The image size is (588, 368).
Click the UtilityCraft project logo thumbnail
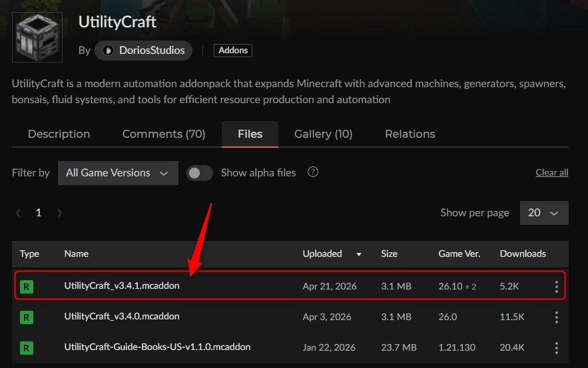pos(37,37)
